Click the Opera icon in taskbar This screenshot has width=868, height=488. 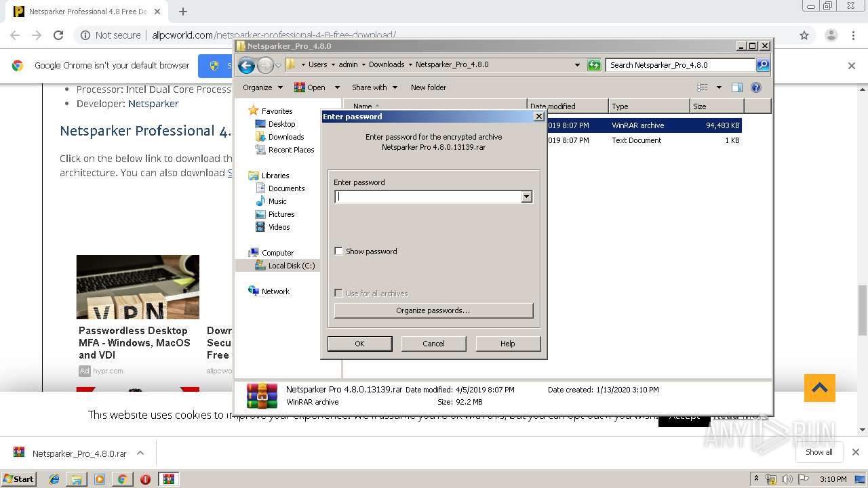pos(145,479)
